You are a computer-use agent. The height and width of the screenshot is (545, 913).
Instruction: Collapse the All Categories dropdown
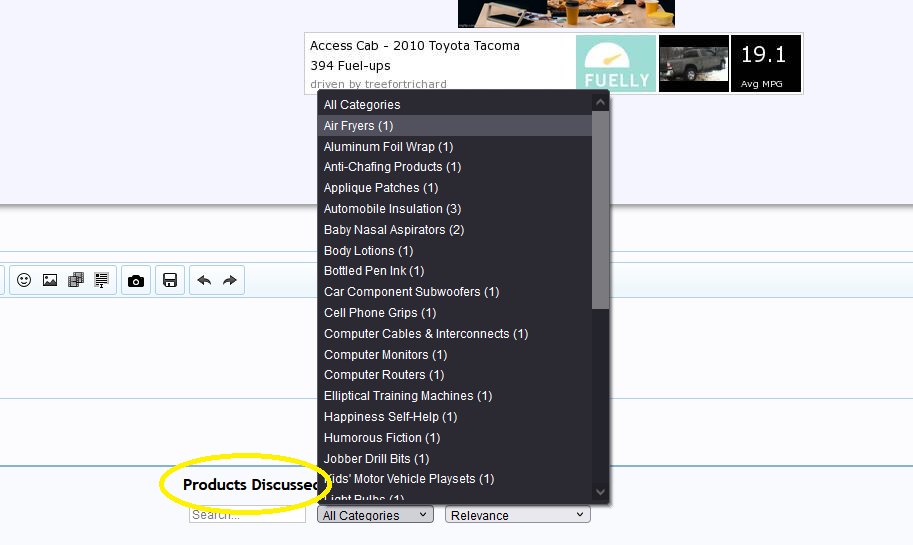375,515
